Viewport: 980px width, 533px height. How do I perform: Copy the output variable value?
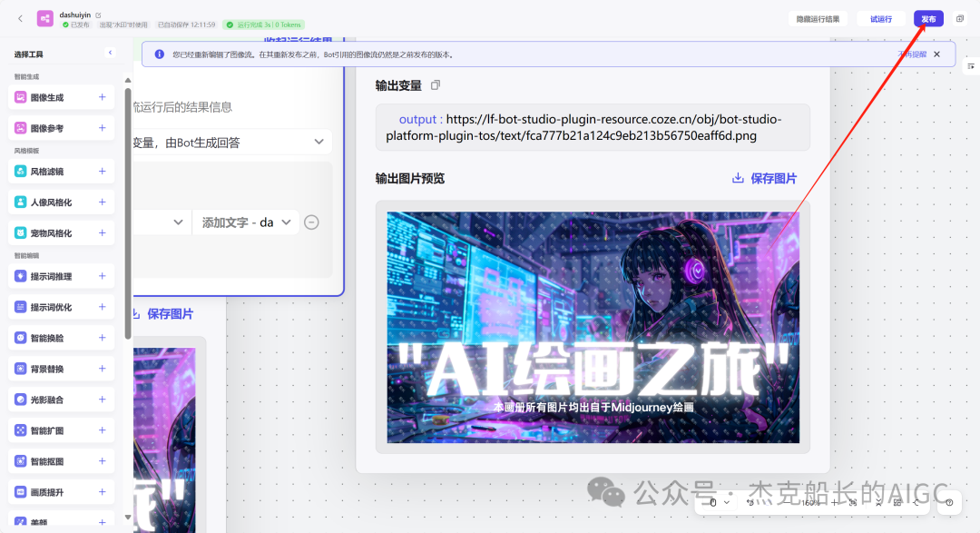tap(436, 85)
